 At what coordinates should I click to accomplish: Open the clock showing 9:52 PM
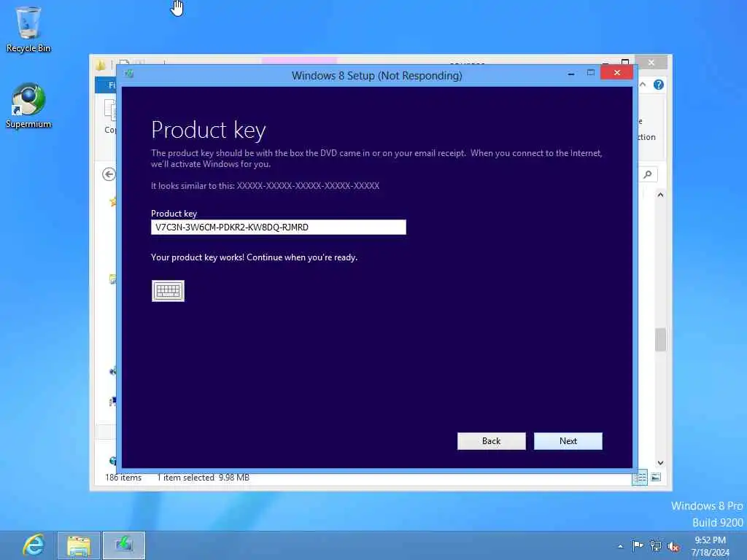point(710,545)
